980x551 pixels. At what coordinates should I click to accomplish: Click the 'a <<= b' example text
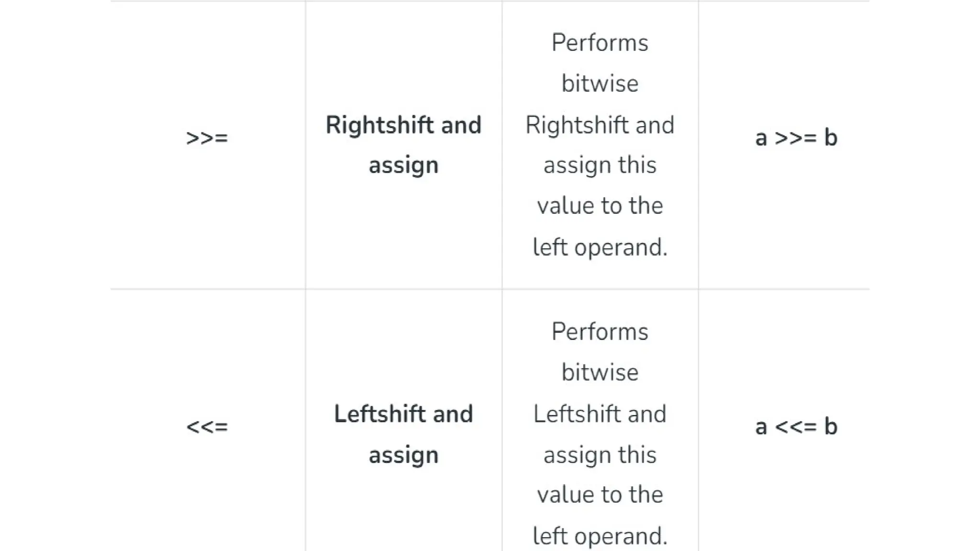click(x=796, y=427)
